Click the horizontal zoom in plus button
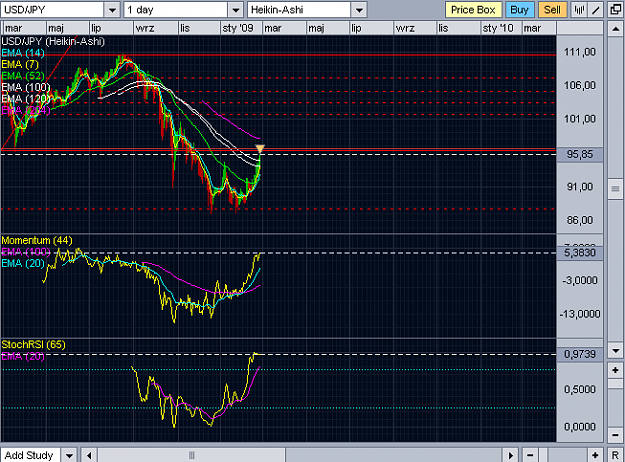Screen dimensions: 625x462 595,455
